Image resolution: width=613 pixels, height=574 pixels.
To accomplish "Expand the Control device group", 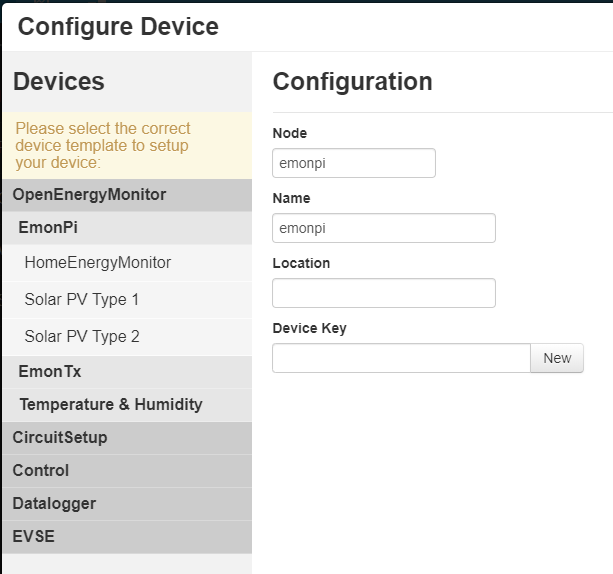I will point(127,471).
